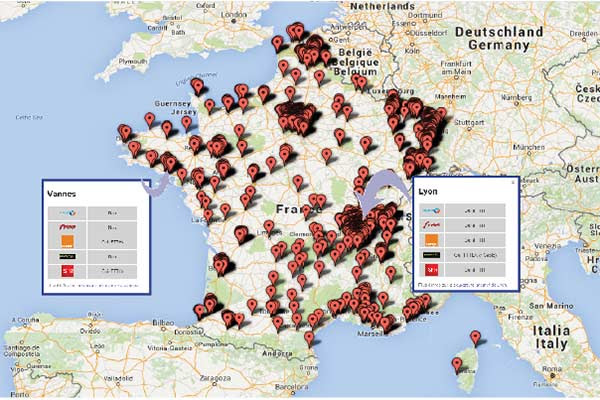The width and height of the screenshot is (600, 400).
Task: Click the London label on the map
Action: pos(234,15)
